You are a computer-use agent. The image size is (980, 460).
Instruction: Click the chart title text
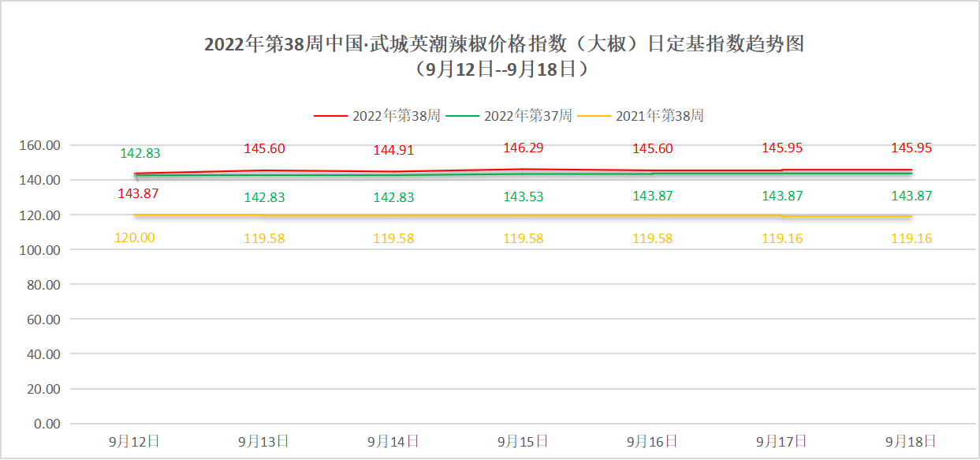504,44
